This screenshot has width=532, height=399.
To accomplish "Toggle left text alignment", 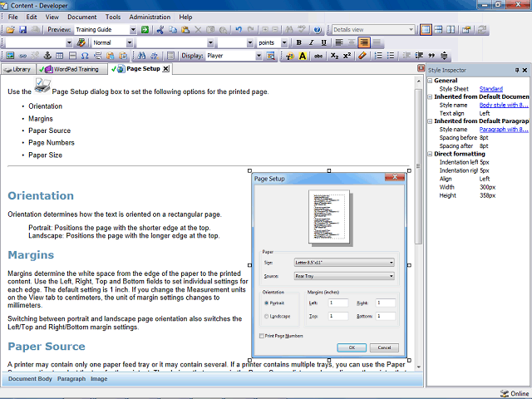I will point(339,42).
